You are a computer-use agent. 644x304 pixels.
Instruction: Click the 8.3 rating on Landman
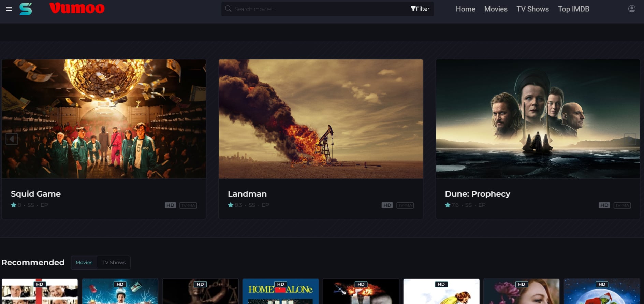(238, 205)
